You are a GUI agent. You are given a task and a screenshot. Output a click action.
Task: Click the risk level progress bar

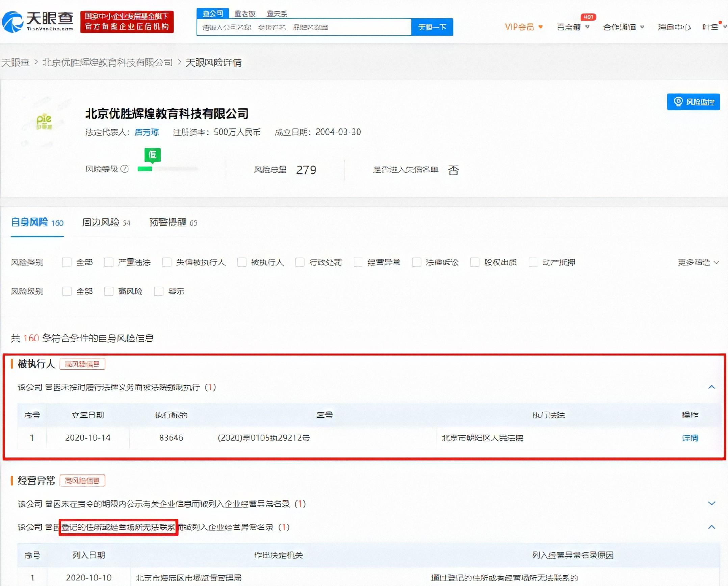click(x=167, y=169)
